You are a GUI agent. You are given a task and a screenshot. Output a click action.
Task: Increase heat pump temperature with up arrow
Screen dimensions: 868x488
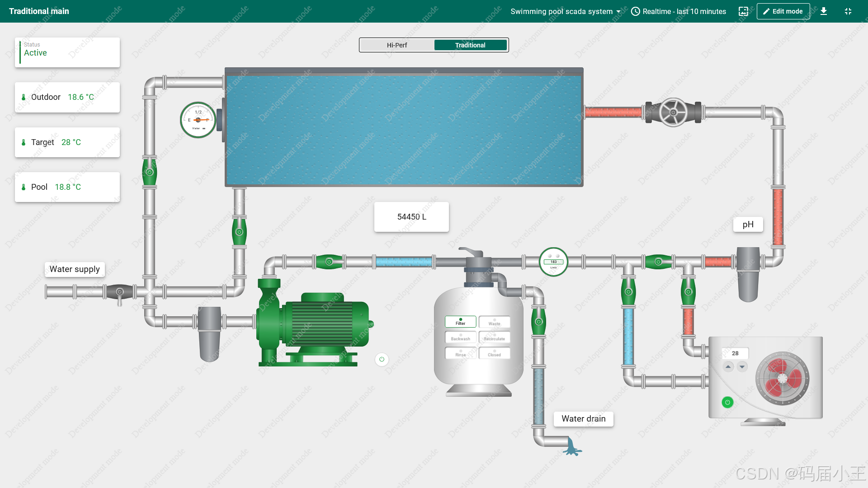(x=728, y=367)
